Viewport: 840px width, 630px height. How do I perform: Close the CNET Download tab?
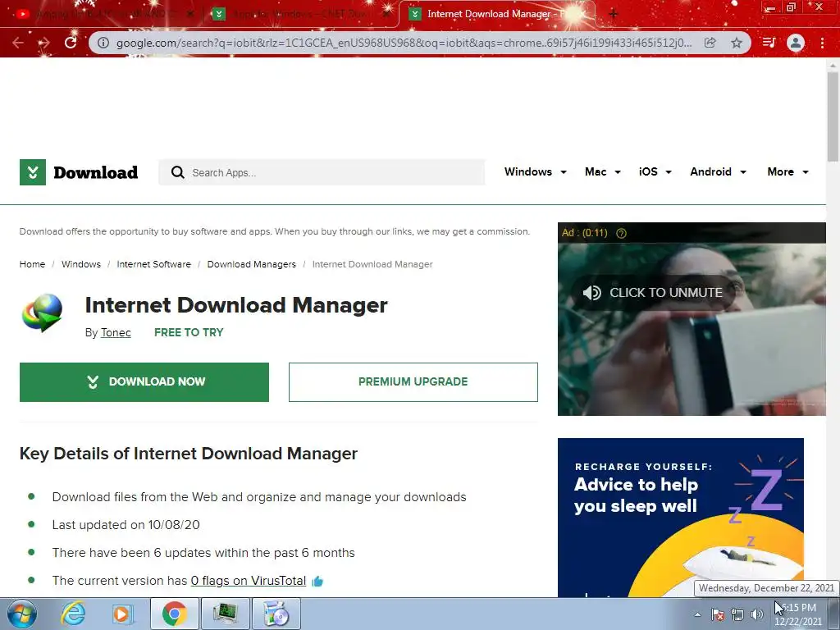(x=386, y=15)
